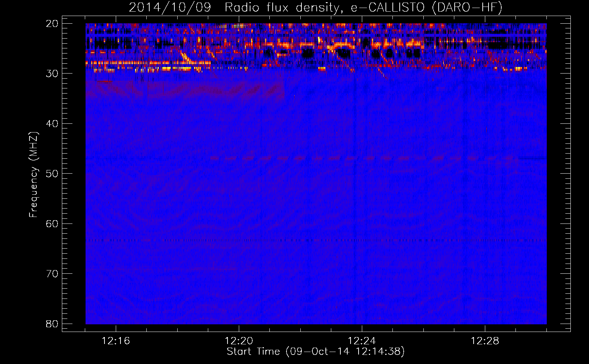
Task: Click the 12:20 time tick label
Action: pos(239,341)
